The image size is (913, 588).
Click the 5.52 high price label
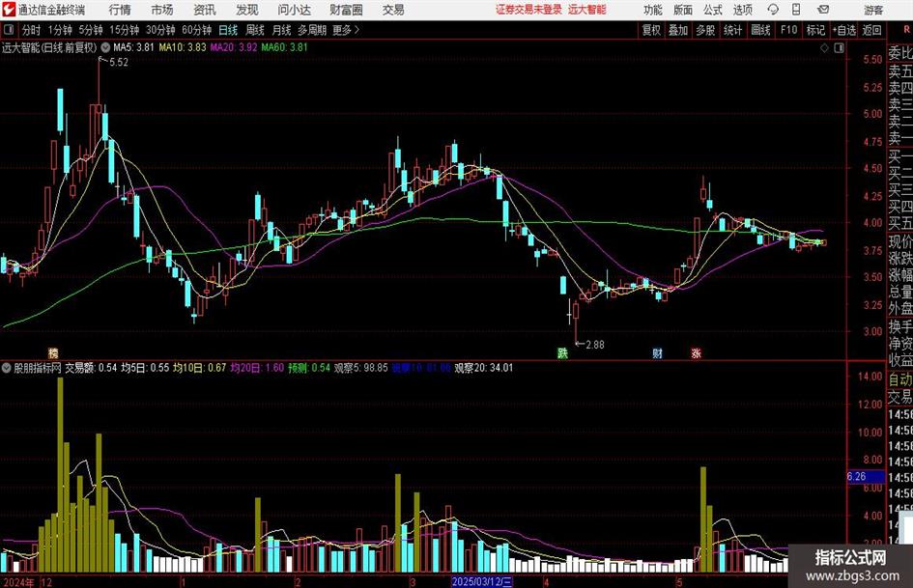118,63
